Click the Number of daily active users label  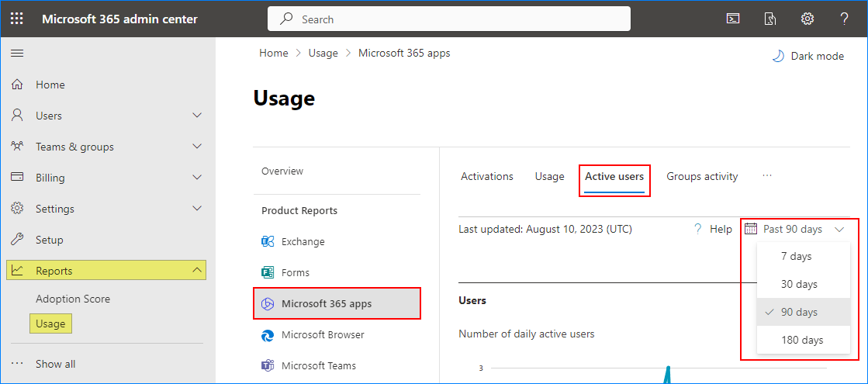pos(527,334)
